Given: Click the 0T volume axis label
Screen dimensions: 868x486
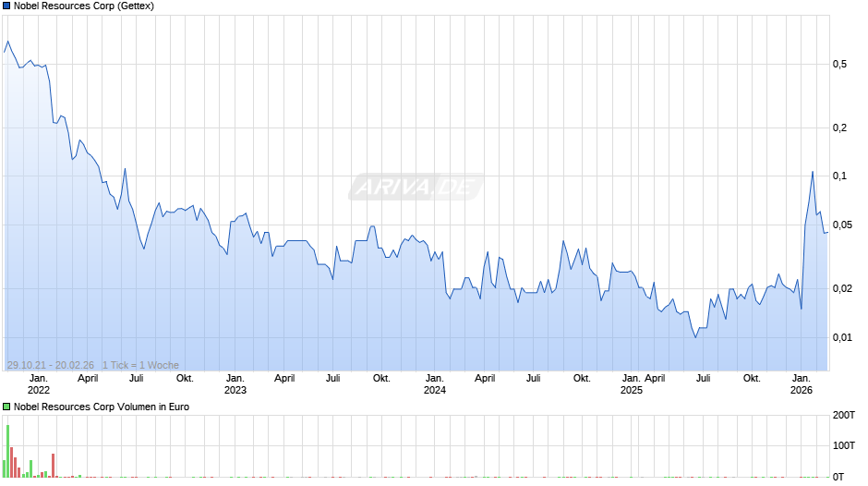Looking at the screenshot, I should pyautogui.click(x=838, y=477).
